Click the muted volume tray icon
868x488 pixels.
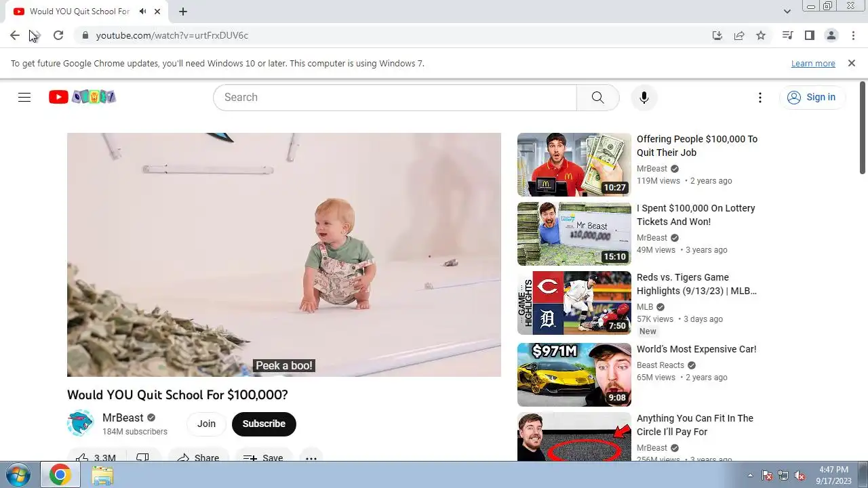pos(800,475)
